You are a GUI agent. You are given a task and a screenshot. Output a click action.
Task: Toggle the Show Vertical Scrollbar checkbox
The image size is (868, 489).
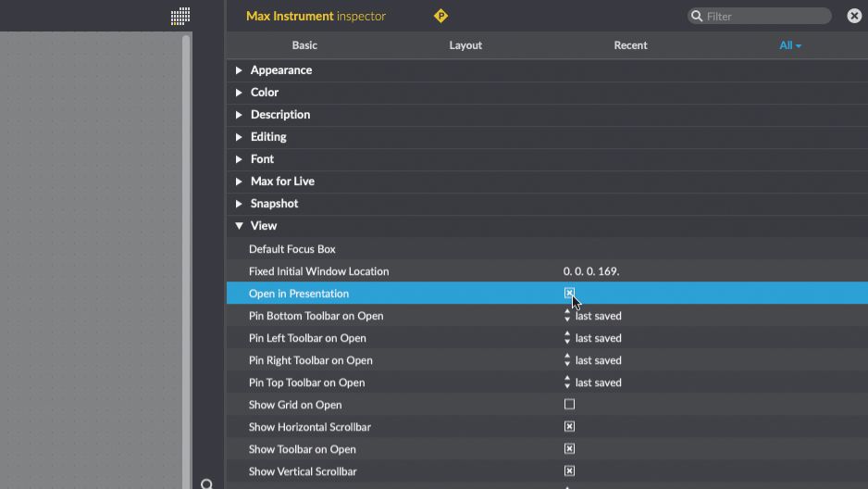pos(569,471)
